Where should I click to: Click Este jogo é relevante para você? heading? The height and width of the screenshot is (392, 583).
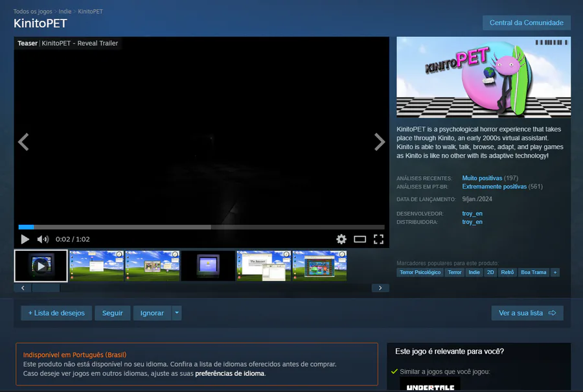(x=450, y=351)
